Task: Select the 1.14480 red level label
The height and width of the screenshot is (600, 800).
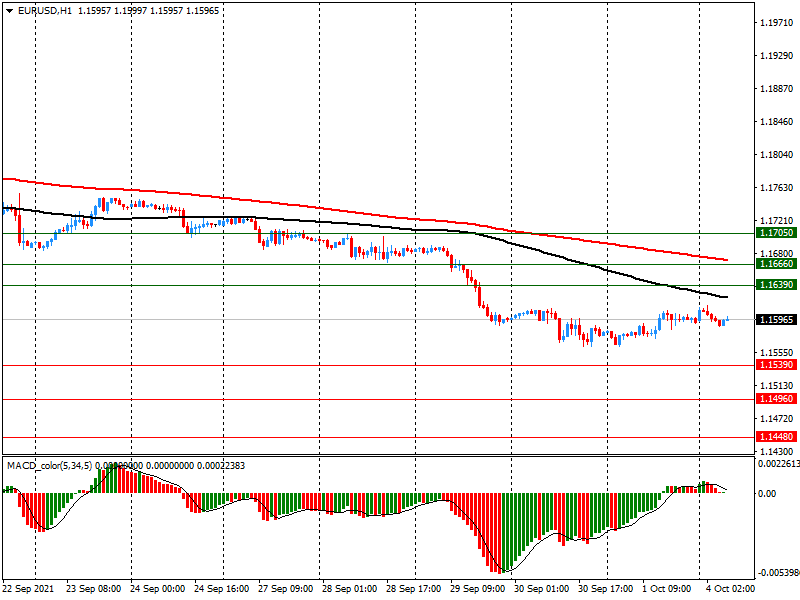Action: click(x=777, y=437)
